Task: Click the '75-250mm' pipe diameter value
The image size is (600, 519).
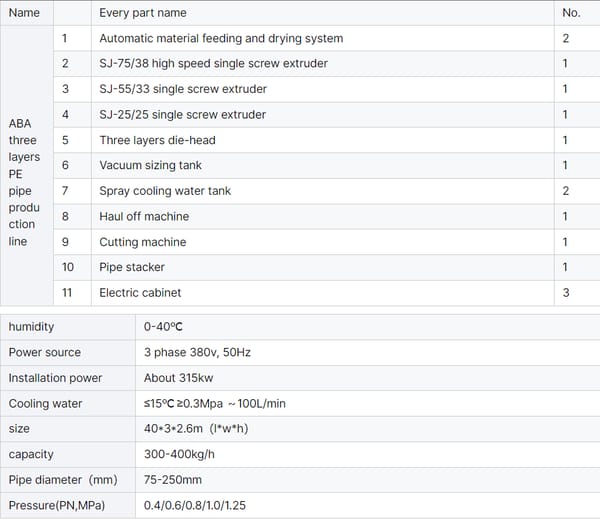Action: click(173, 480)
